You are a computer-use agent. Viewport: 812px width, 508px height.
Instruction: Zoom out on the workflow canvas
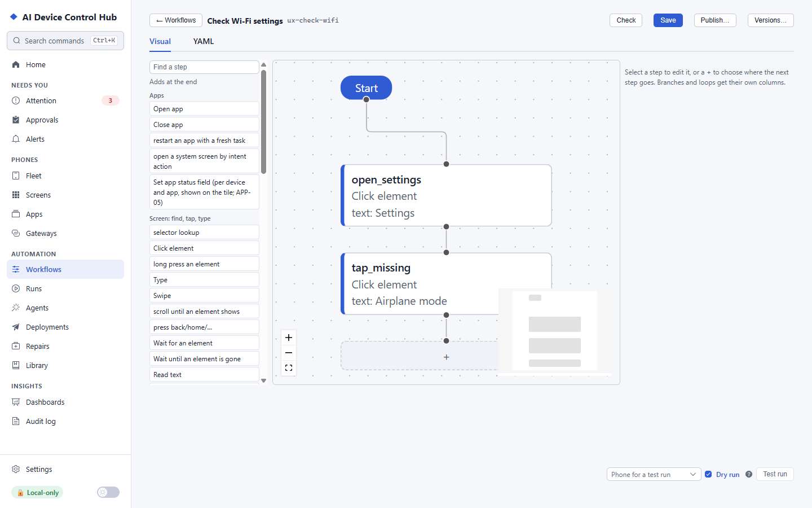289,353
